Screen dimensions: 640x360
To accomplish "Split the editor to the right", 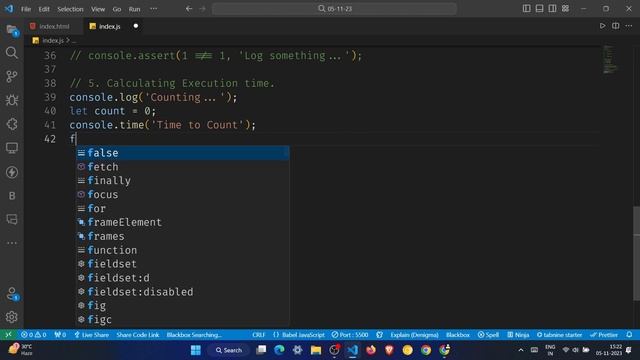I will pos(616,26).
